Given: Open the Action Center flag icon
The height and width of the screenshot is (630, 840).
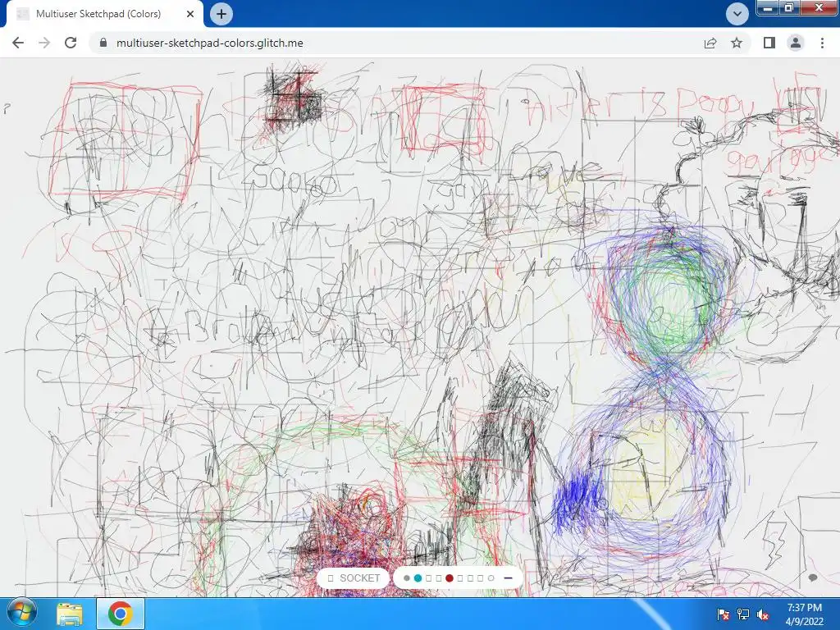Looking at the screenshot, I should coord(723,614).
